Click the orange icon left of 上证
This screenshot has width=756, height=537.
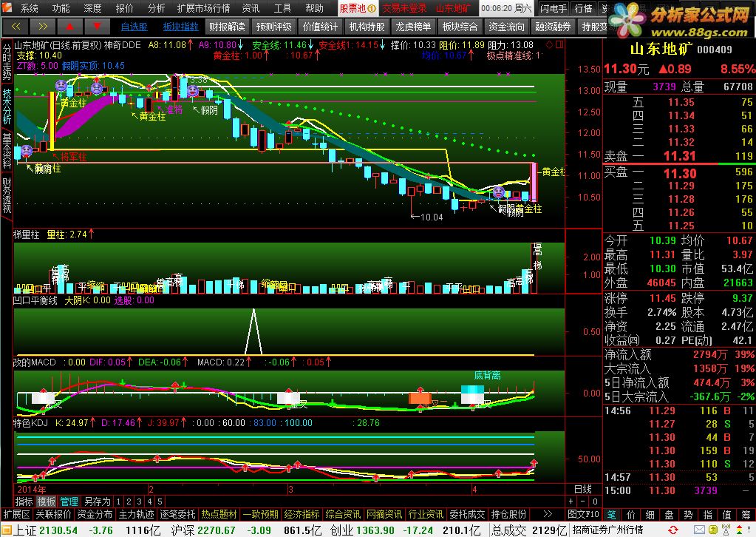6,530
